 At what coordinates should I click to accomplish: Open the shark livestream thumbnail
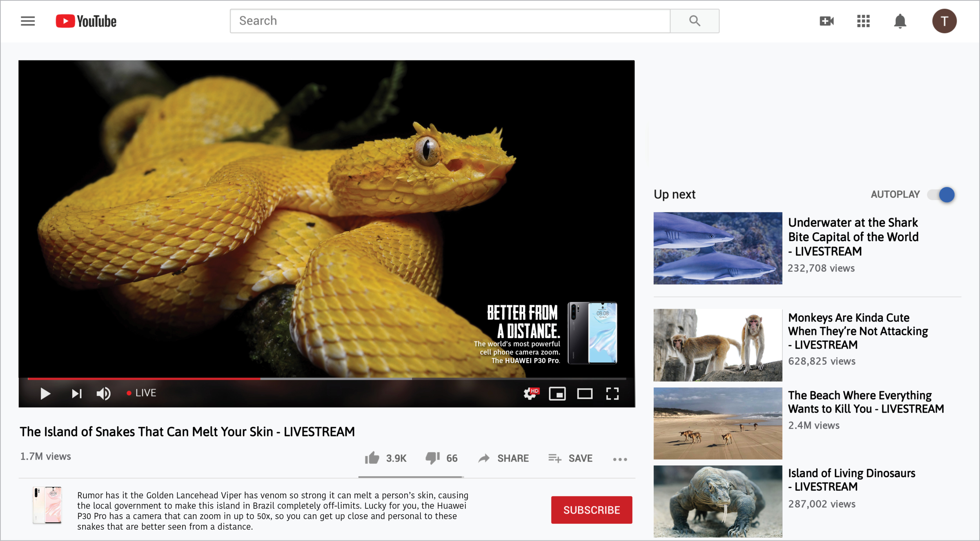click(x=718, y=248)
